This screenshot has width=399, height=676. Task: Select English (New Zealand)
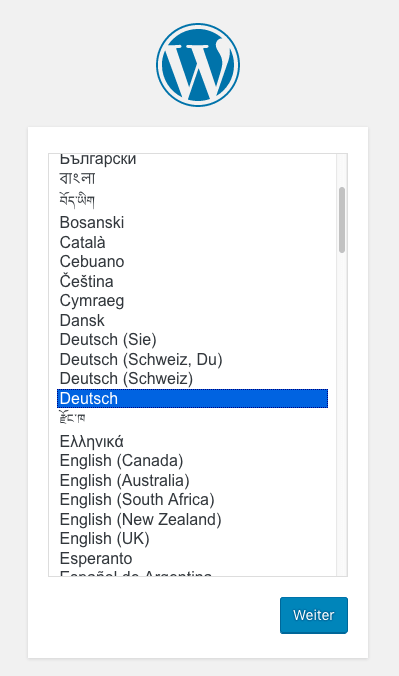(x=192, y=520)
